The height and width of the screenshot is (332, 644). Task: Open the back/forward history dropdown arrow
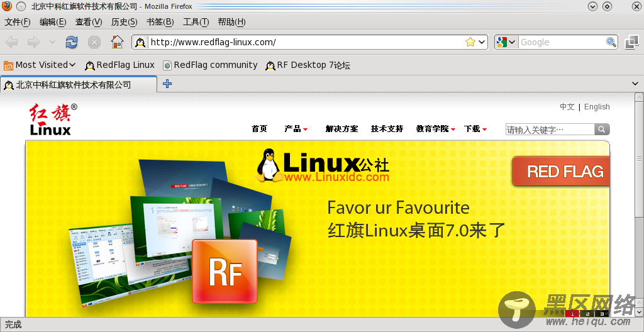[52, 42]
